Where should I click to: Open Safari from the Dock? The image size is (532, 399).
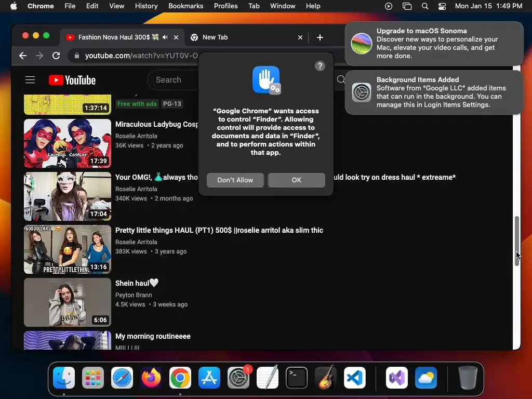click(122, 378)
